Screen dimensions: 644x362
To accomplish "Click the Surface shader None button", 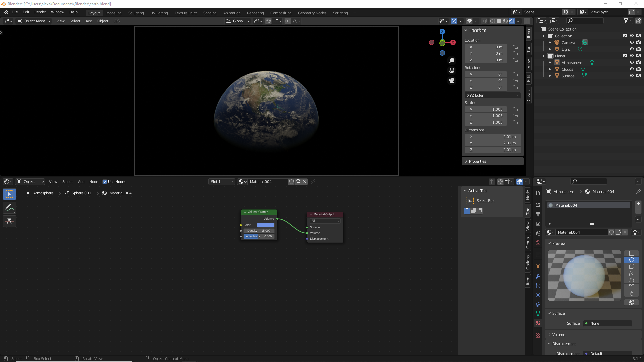I will point(607,323).
